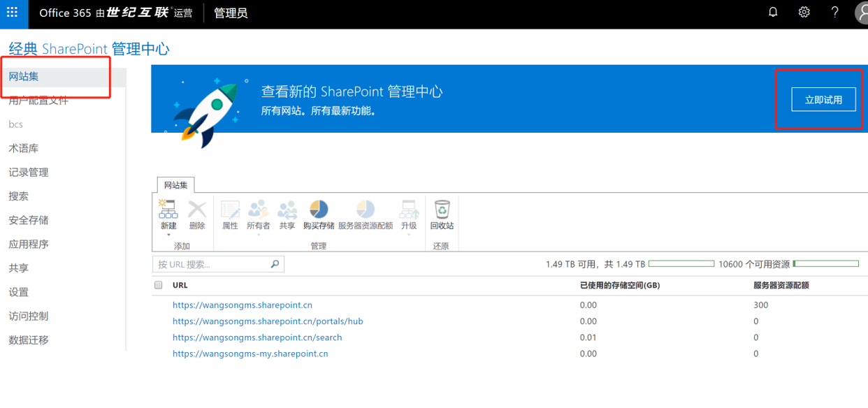Open bcs in the left navigation
The height and width of the screenshot is (408, 868).
(x=15, y=124)
